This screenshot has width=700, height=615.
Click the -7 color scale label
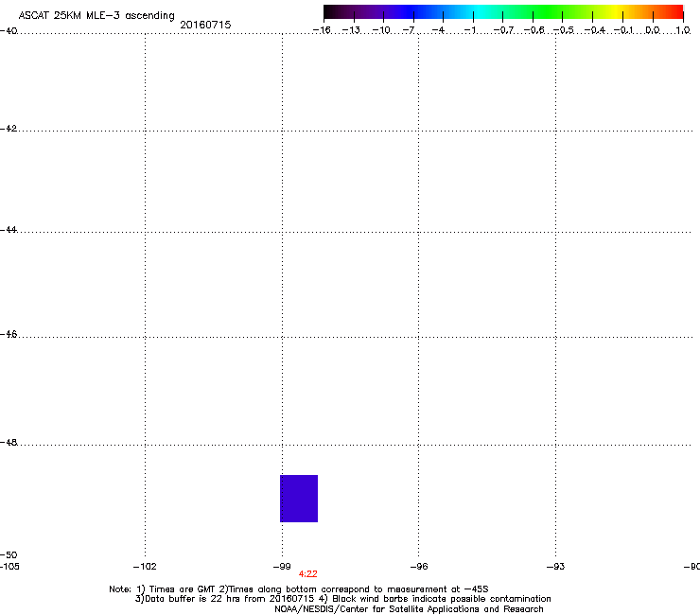click(x=409, y=30)
